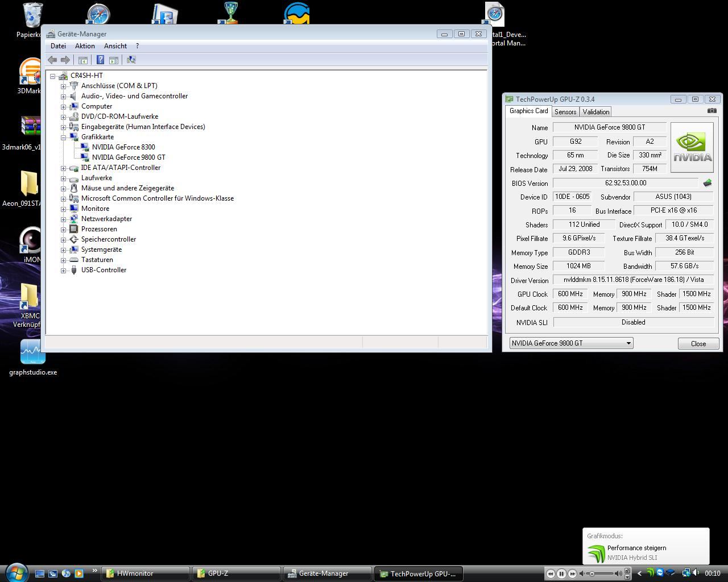Viewport: 728px width, 582px height.
Task: Open the Ansicht menu
Action: 115,46
